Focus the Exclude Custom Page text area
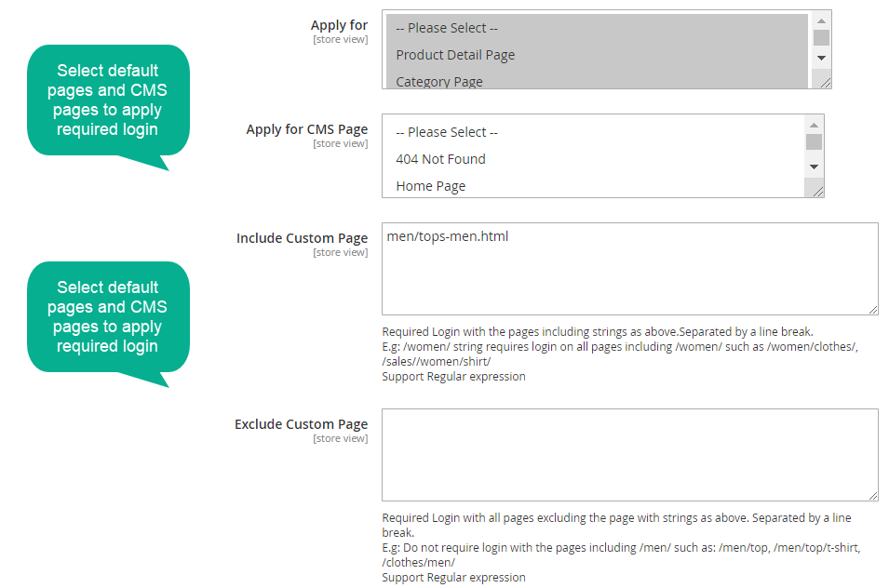The image size is (889, 588). pyautogui.click(x=630, y=455)
